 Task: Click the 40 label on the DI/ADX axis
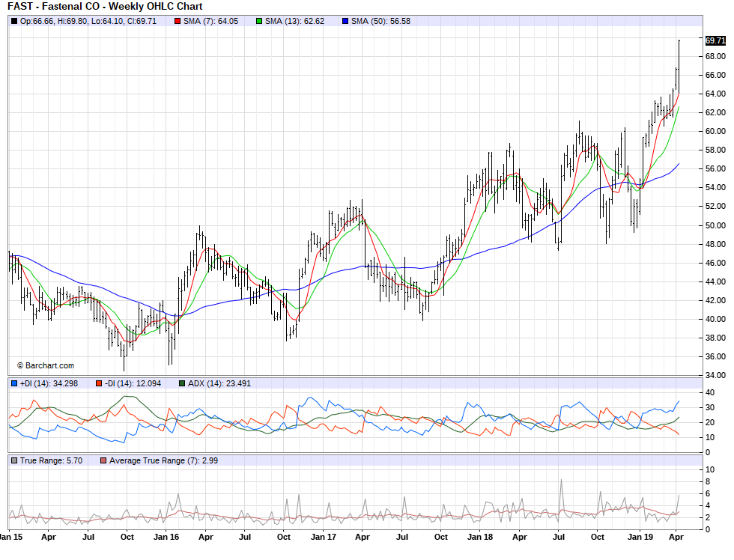[x=710, y=392]
